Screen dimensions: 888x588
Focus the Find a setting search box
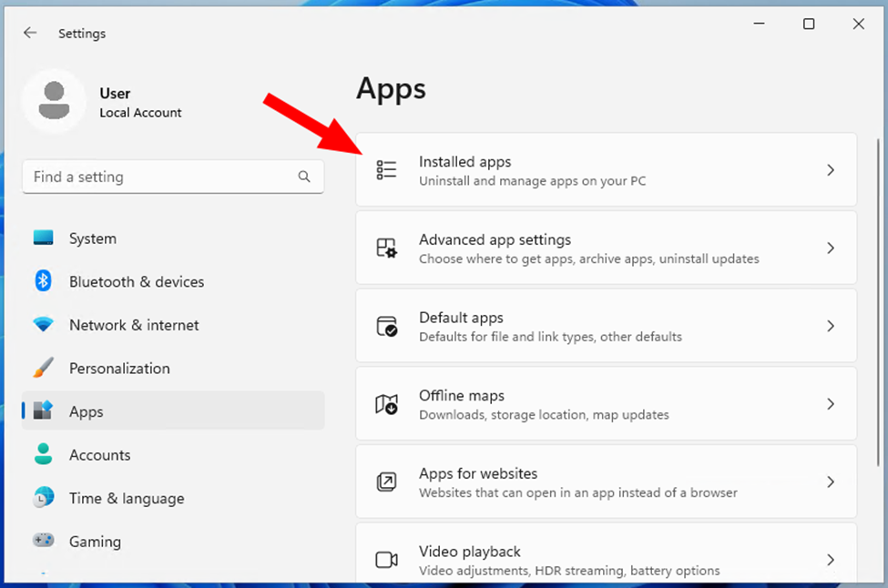[159, 177]
